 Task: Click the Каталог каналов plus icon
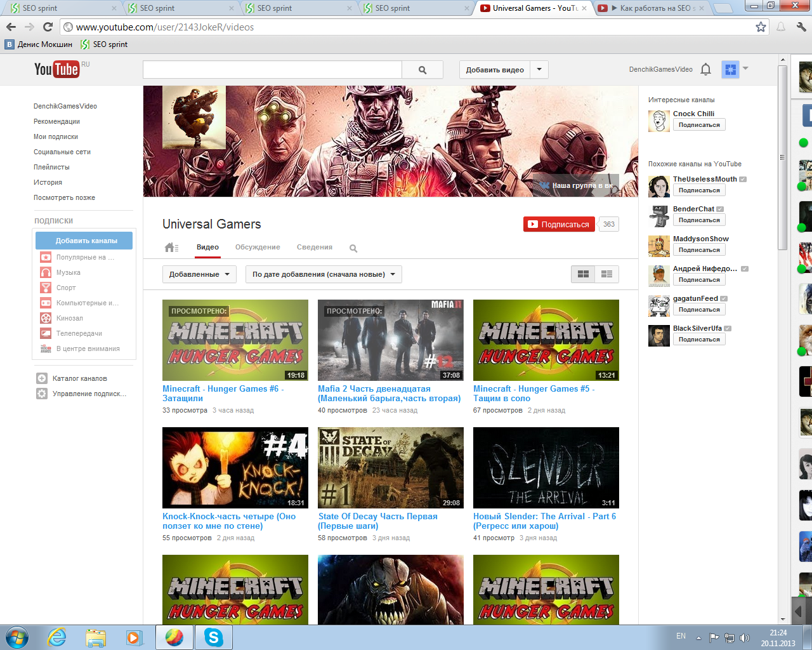[42, 378]
